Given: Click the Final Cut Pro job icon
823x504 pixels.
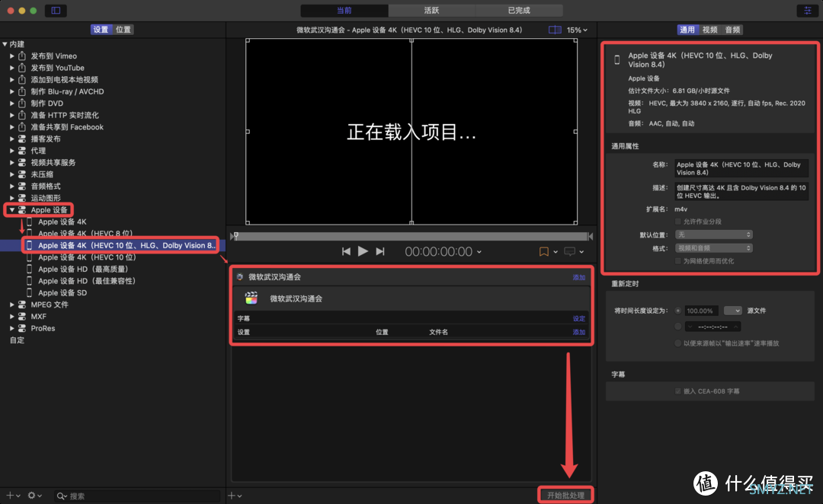Looking at the screenshot, I should click(x=251, y=298).
